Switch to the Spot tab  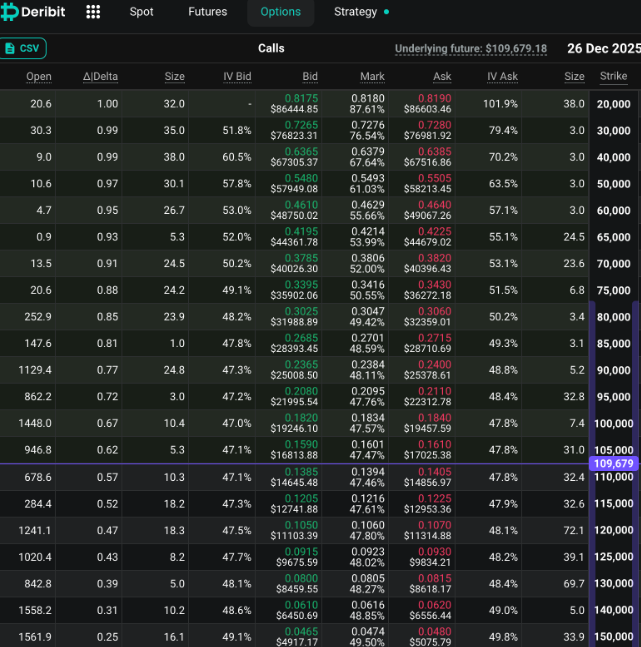coord(141,12)
